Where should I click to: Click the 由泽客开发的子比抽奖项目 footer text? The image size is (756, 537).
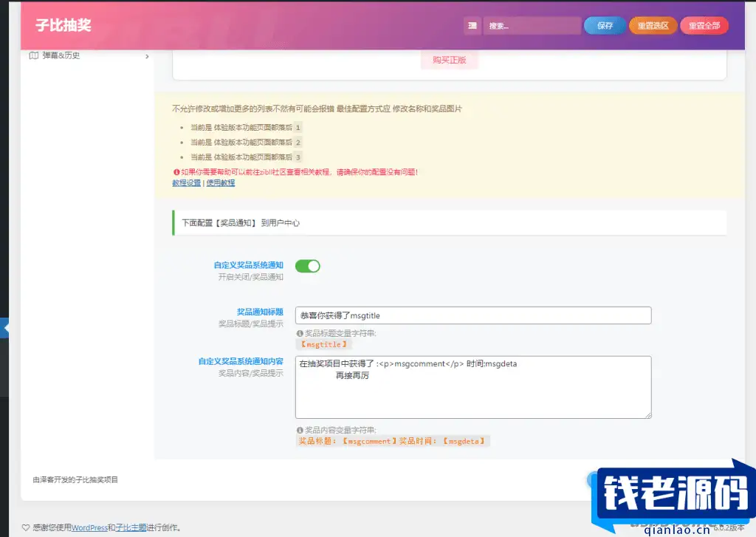(x=75, y=479)
